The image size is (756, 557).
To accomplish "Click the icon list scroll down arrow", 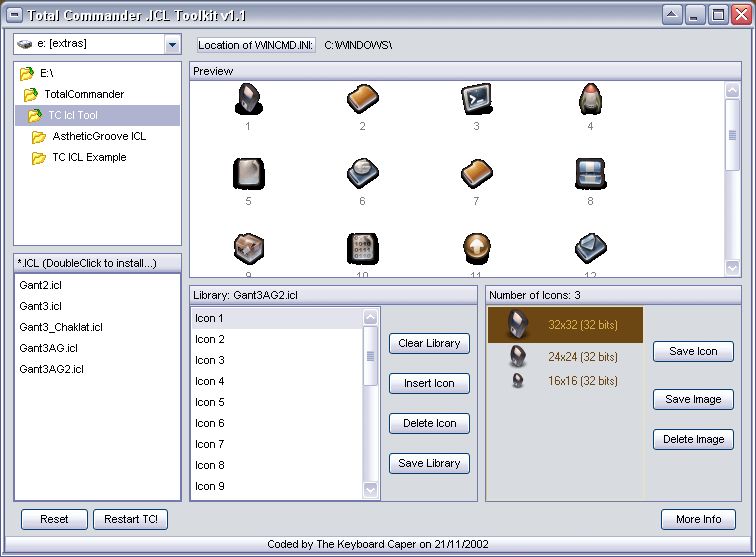I will 370,490.
